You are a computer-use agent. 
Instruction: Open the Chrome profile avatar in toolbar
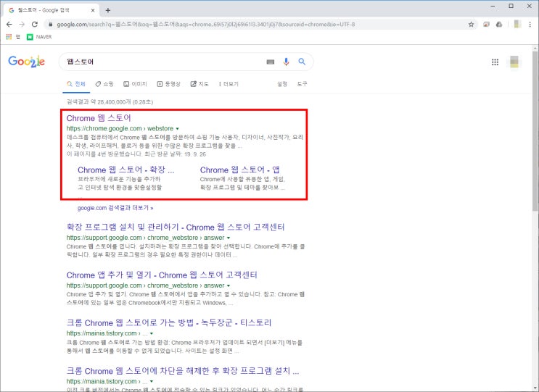tap(517, 24)
